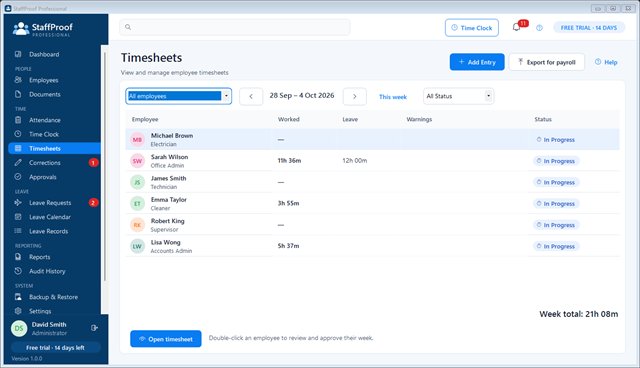Click the Leave Requests plane icon
This screenshot has width=640, height=368.
pos(18,203)
